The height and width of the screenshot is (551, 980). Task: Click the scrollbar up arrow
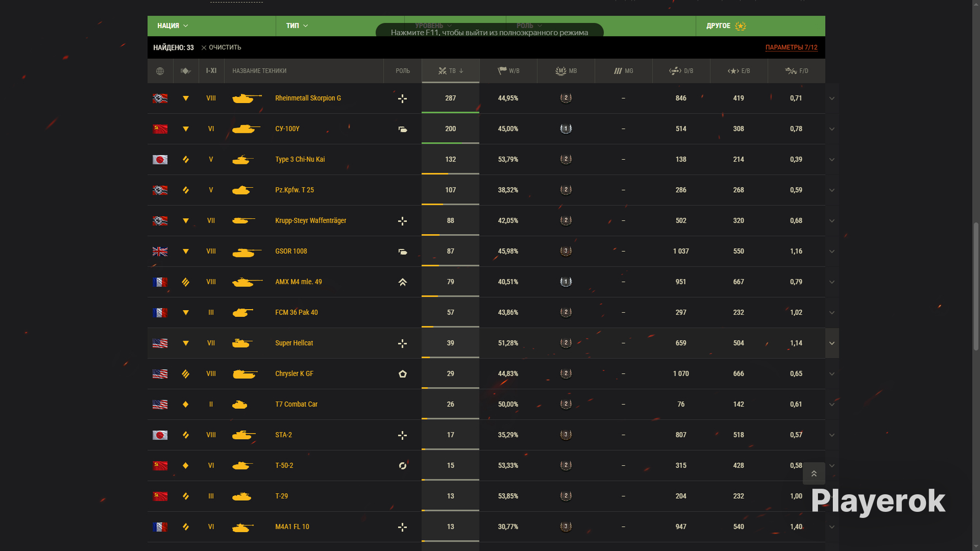point(976,4)
